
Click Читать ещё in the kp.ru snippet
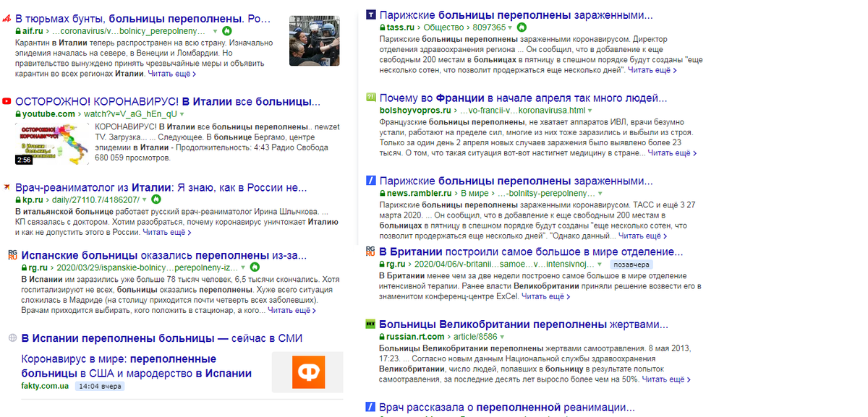pyautogui.click(x=167, y=233)
